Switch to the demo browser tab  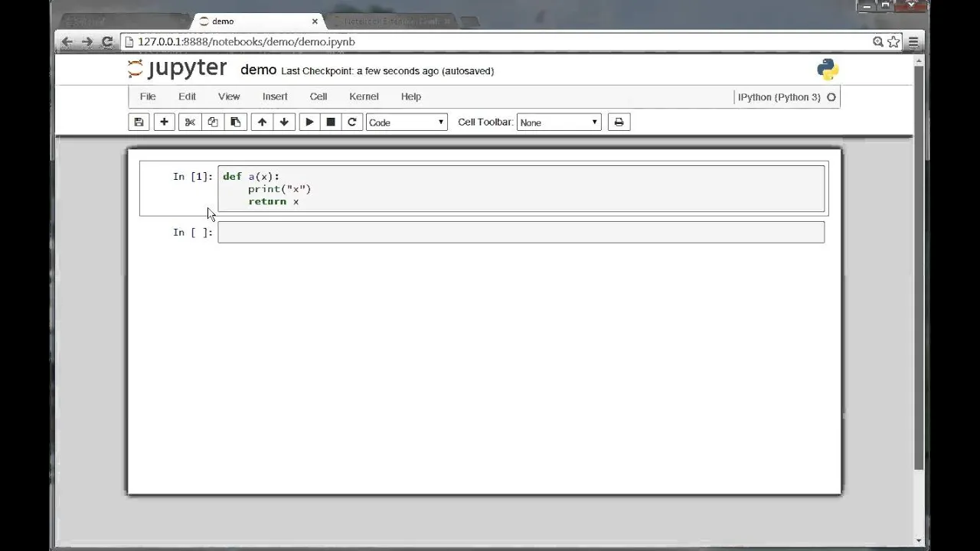click(x=256, y=21)
